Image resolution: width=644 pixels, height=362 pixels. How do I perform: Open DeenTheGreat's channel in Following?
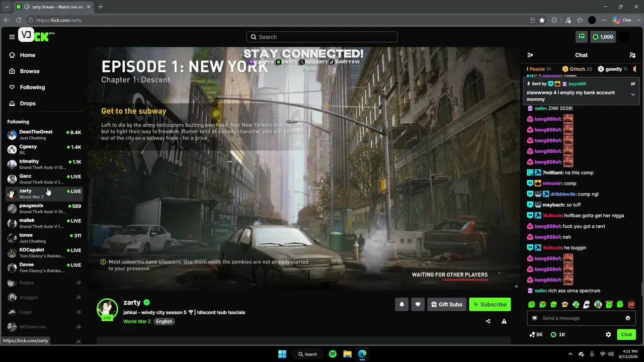(44, 135)
